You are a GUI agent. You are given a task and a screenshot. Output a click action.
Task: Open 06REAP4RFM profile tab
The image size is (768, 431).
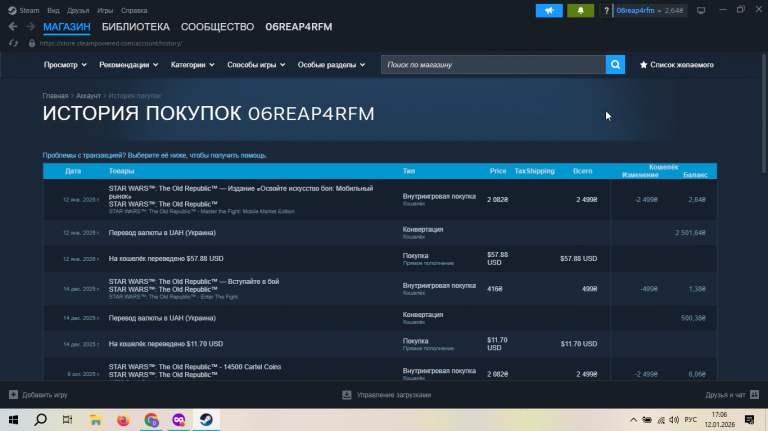tap(299, 27)
